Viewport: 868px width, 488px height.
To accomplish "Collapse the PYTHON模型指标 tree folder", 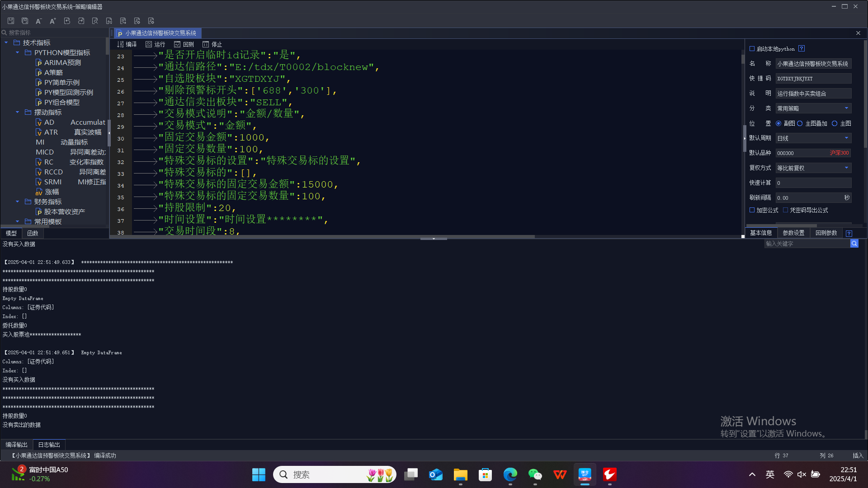I will pyautogui.click(x=18, y=53).
